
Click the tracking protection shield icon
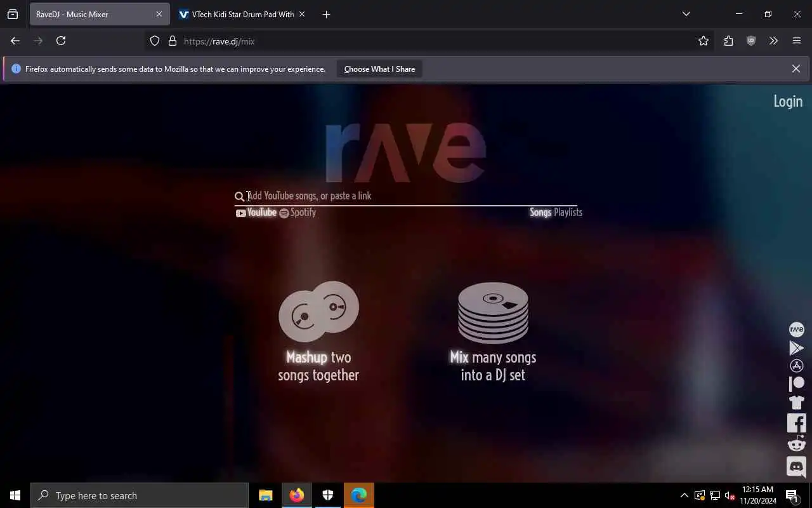click(155, 41)
